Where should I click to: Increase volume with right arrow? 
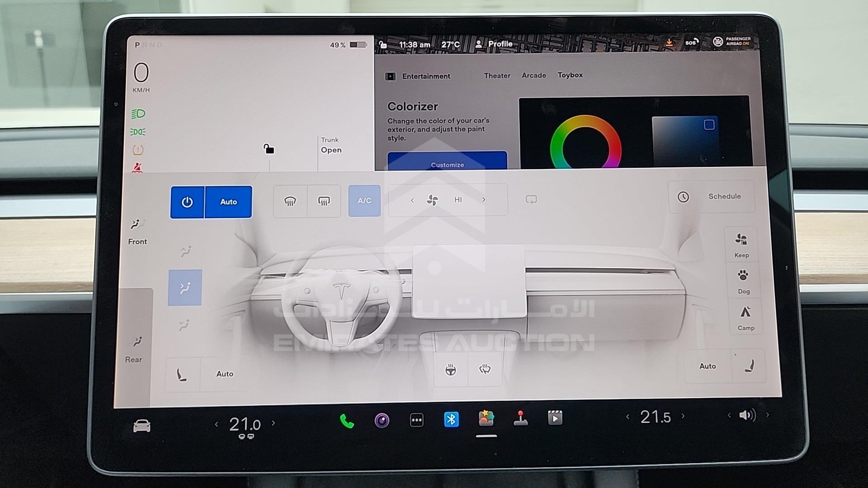click(767, 414)
